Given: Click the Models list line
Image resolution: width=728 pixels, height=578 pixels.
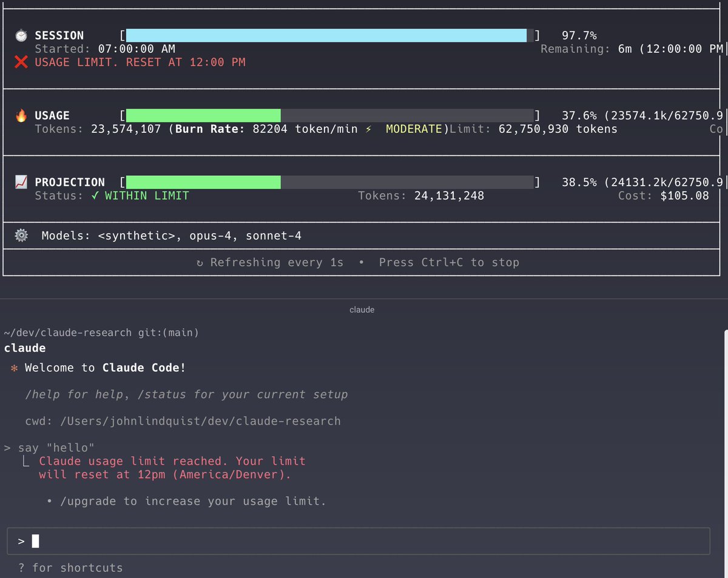Looking at the screenshot, I should pyautogui.click(x=171, y=235).
